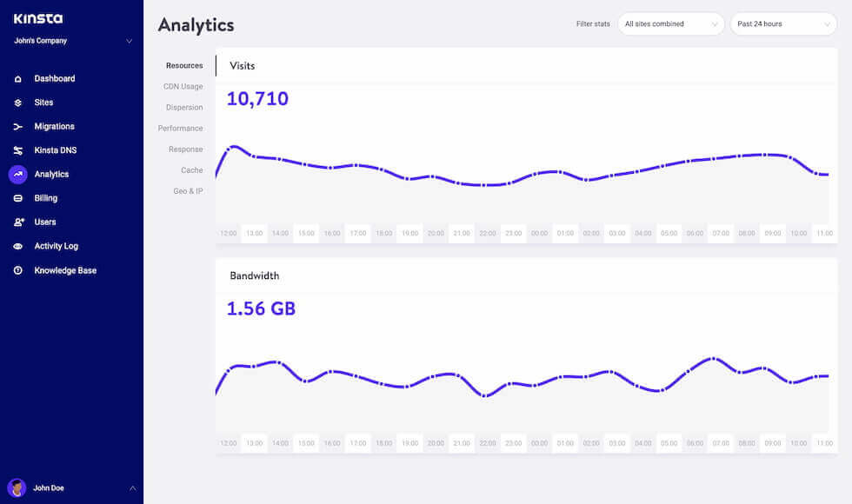The height and width of the screenshot is (504, 852).
Task: Open the Past 24 hours time range dropdown
Action: [782, 23]
